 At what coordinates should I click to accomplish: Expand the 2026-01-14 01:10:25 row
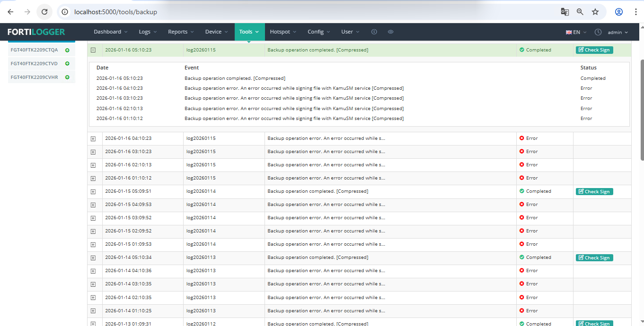(x=93, y=310)
